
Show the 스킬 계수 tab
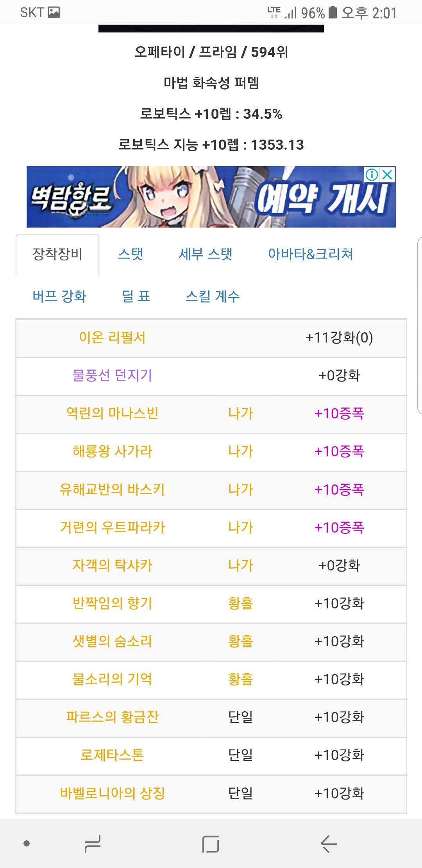(x=213, y=296)
